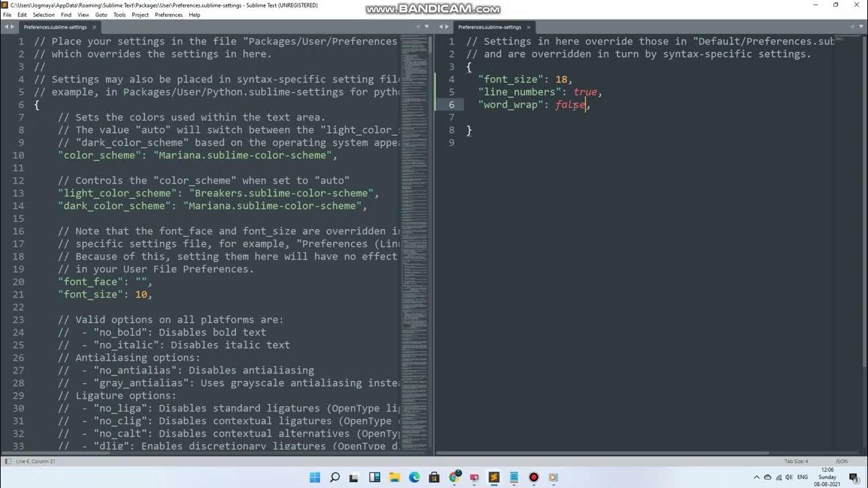Add new tab in left pane

click(418, 27)
